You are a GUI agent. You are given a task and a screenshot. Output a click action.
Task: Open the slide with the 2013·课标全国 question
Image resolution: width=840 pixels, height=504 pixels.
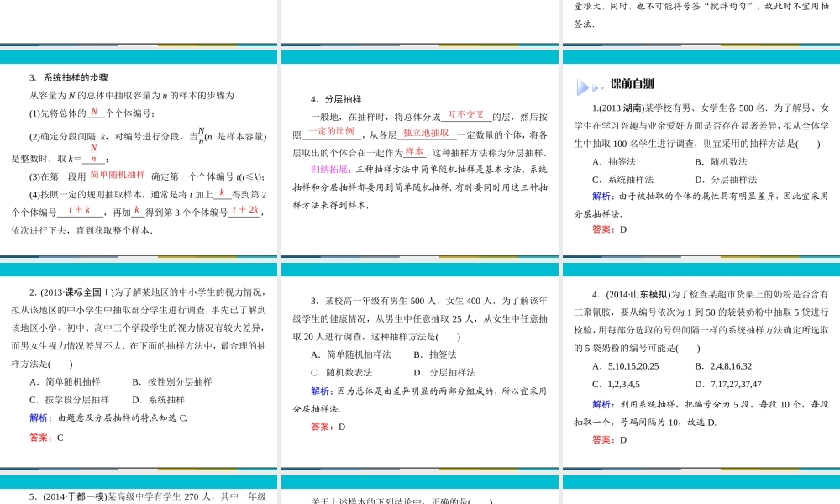139,365
